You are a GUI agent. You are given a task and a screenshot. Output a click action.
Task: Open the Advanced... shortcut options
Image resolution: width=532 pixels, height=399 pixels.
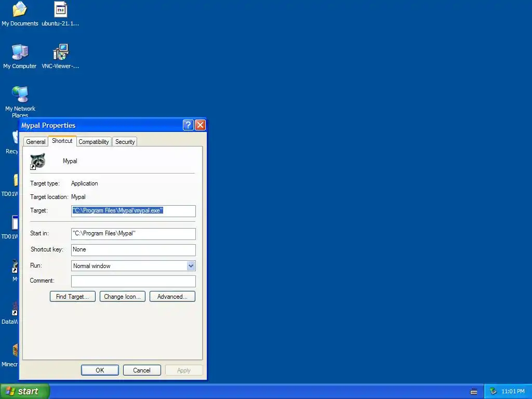(x=172, y=297)
